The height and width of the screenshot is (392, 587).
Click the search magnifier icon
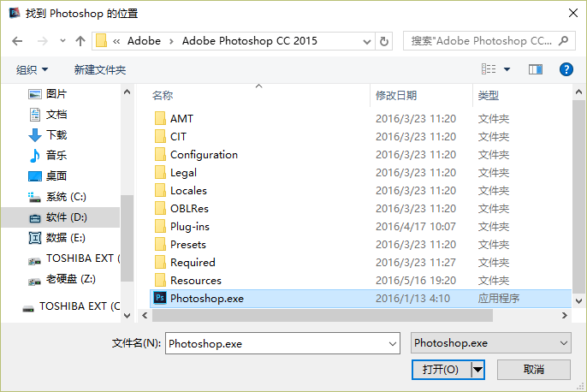tap(563, 40)
